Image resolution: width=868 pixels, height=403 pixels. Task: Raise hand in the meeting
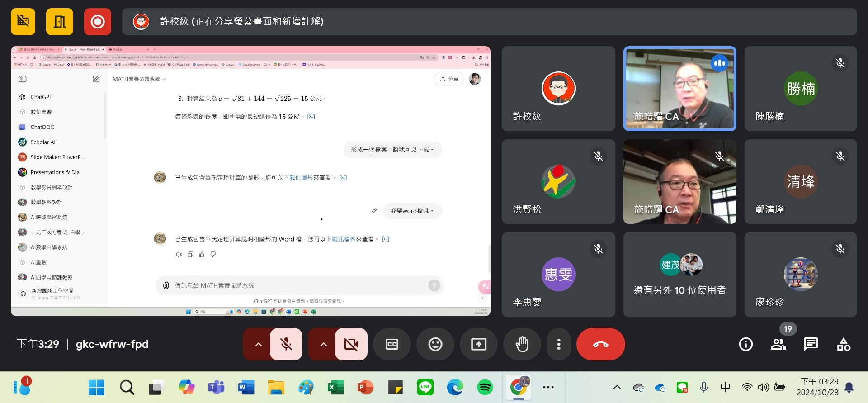point(522,344)
